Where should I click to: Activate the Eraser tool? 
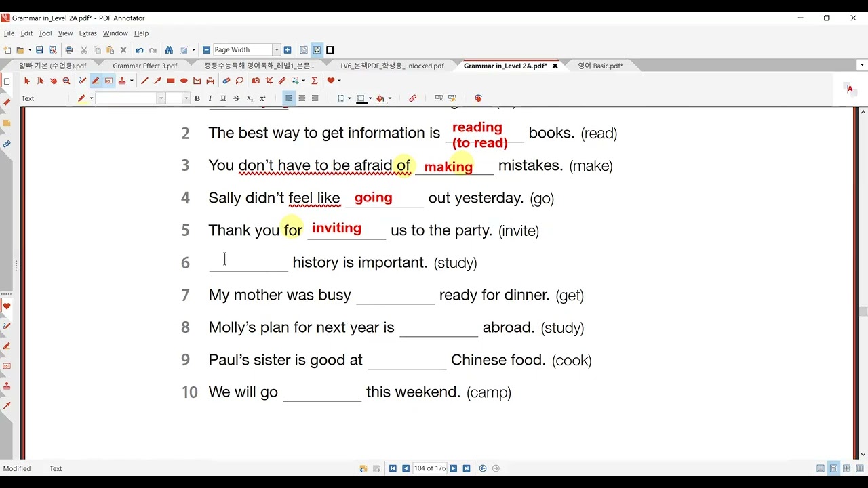pos(226,81)
